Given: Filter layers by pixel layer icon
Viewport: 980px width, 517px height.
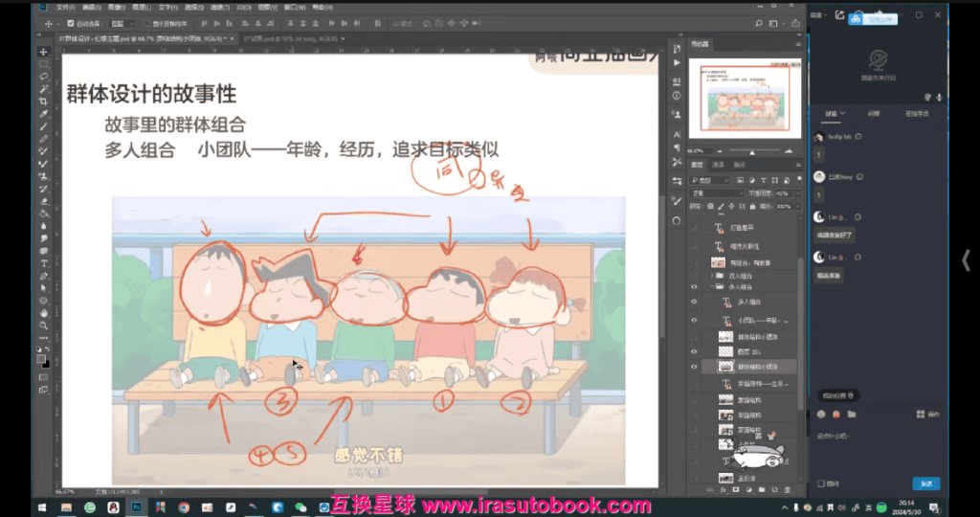Looking at the screenshot, I should pos(740,180).
